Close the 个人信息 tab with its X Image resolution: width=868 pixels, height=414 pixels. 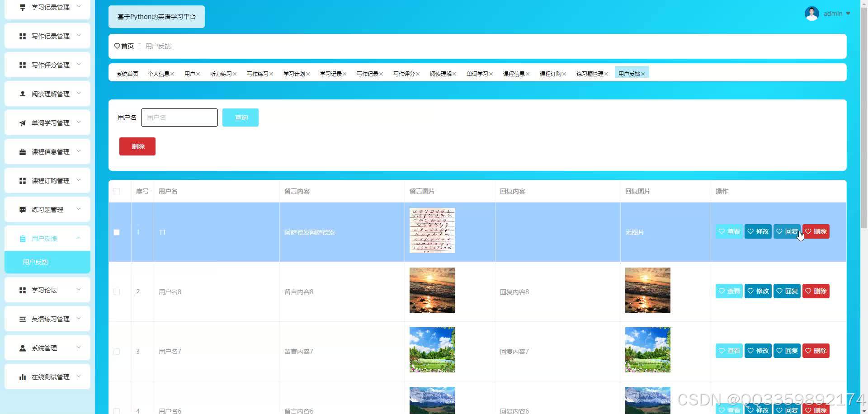coord(172,74)
